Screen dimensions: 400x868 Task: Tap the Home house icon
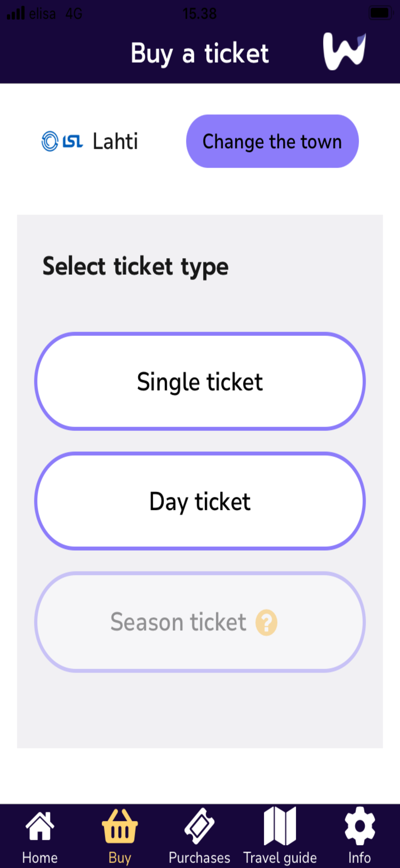tap(40, 825)
